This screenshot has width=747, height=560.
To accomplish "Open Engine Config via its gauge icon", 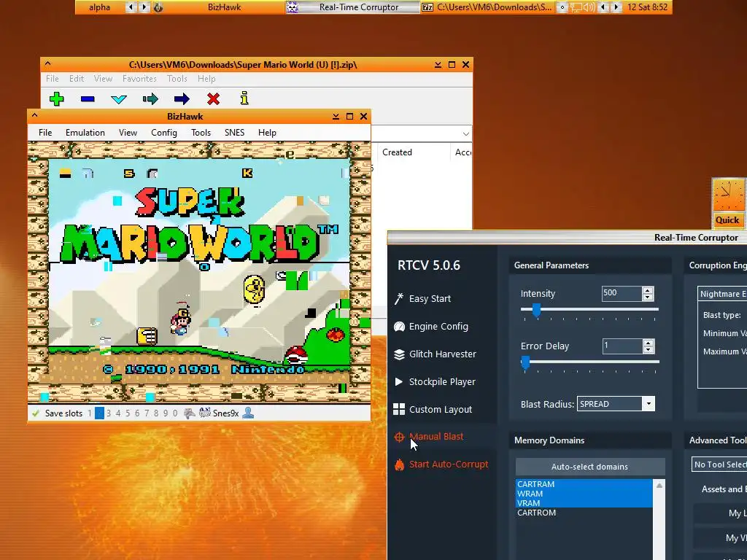I will (x=399, y=326).
